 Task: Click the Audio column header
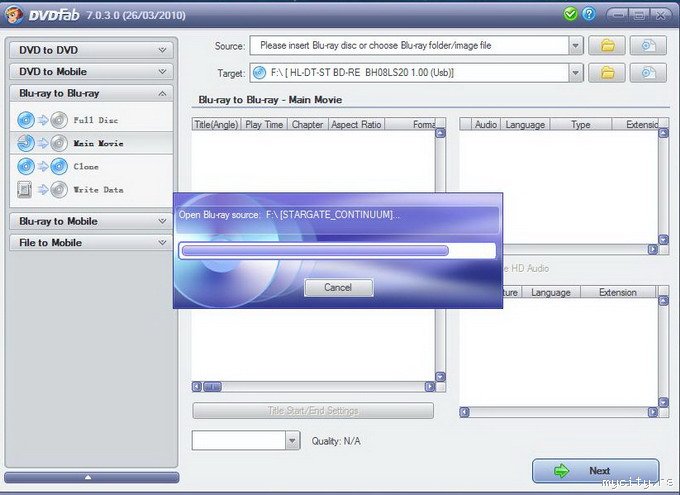pos(485,125)
